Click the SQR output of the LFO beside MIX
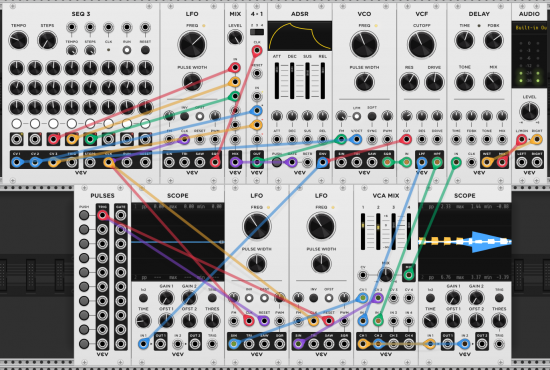550x370 pixels. (215, 162)
